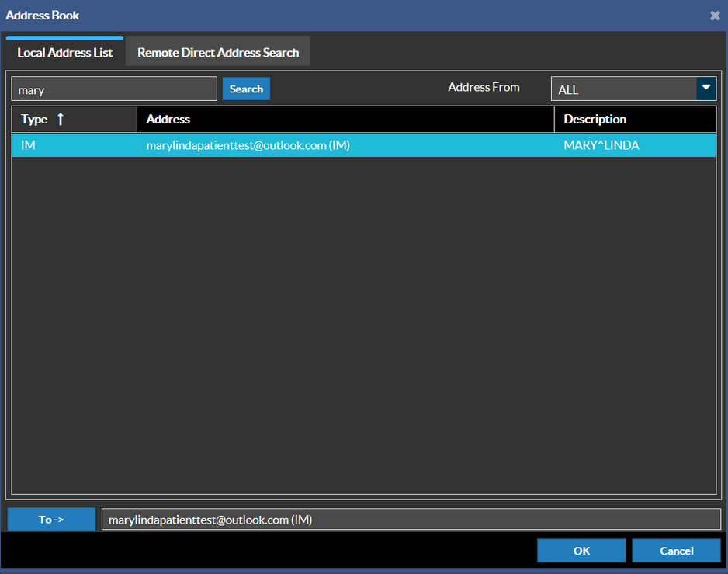The height and width of the screenshot is (574, 728).
Task: Click the Type column header label
Action: click(x=34, y=119)
